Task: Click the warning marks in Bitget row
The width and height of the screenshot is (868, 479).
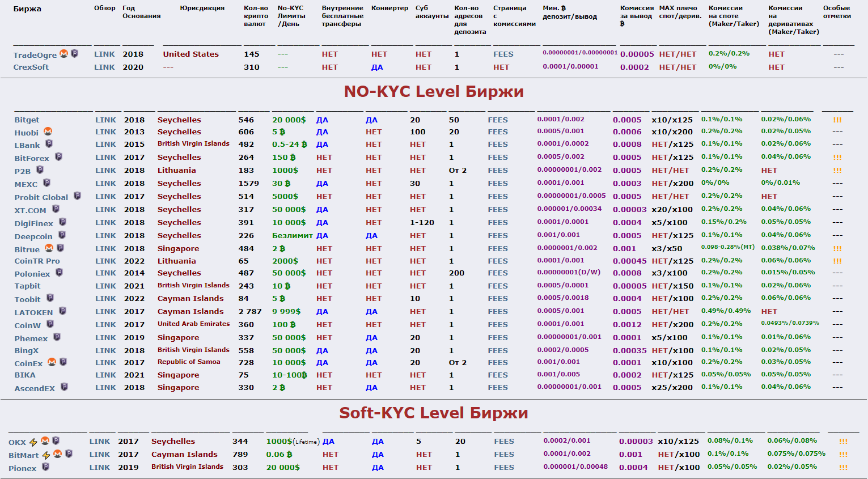Action: point(837,120)
